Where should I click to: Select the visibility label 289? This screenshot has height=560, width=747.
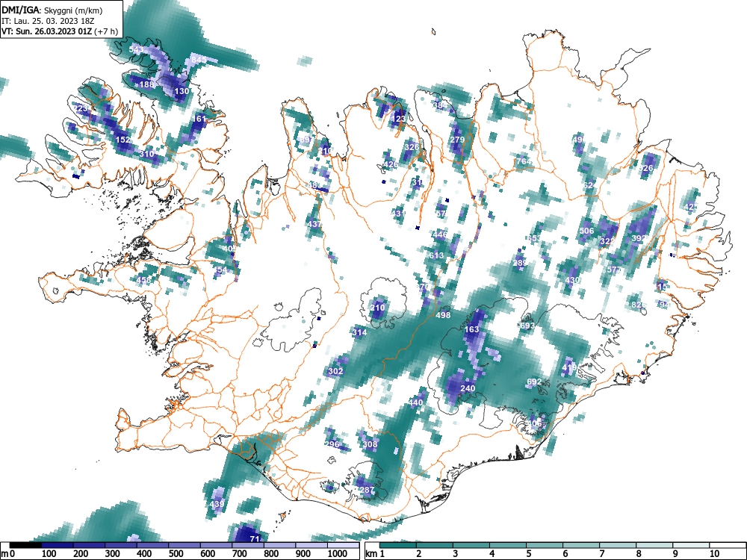point(520,263)
